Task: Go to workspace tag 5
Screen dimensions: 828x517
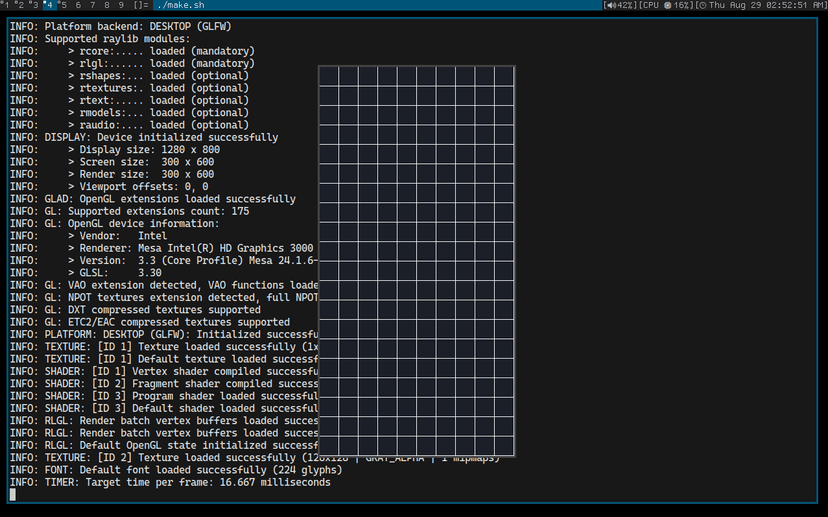Action: coord(64,5)
